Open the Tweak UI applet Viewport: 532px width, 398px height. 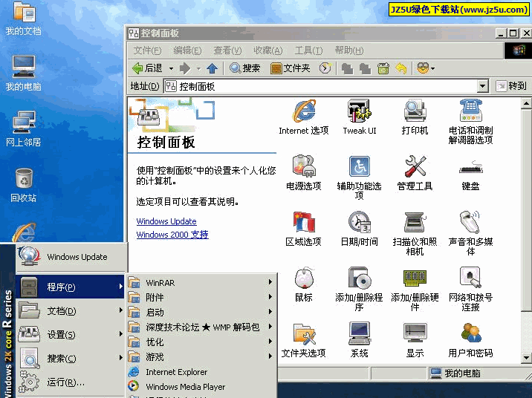tap(360, 117)
